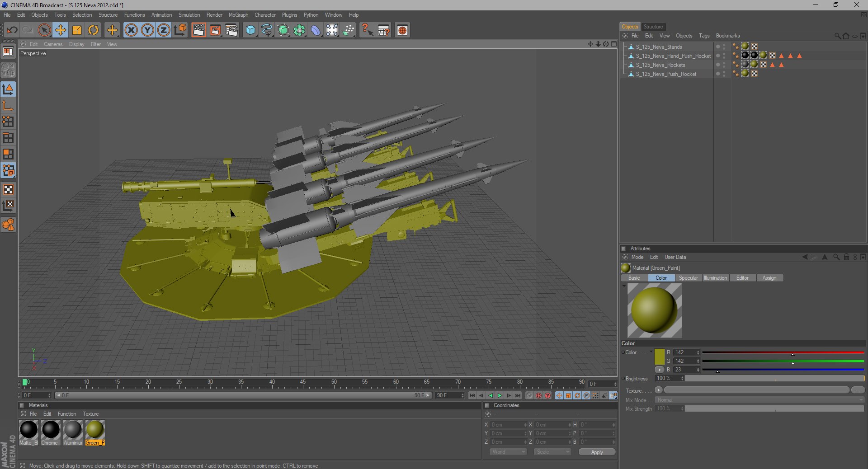The width and height of the screenshot is (868, 469).
Task: Open deformer objects icon
Action: pos(316,30)
